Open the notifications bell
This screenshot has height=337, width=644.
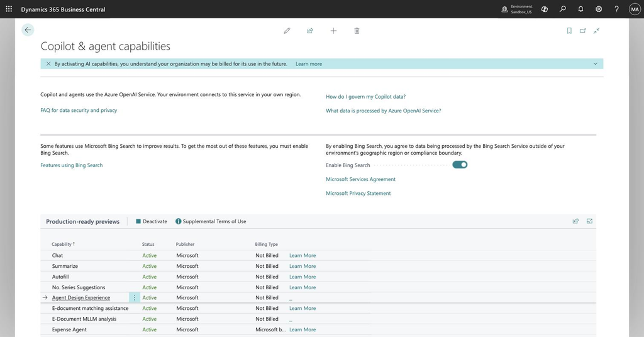pyautogui.click(x=580, y=9)
